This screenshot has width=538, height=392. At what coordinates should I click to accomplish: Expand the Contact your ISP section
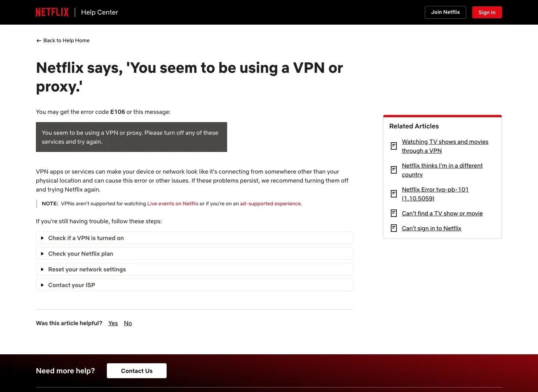tap(194, 285)
